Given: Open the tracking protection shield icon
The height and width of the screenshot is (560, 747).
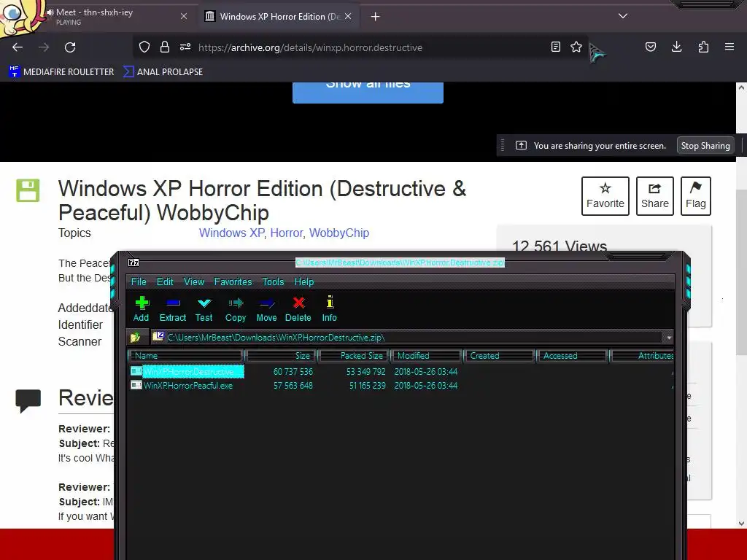Looking at the screenshot, I should coord(144,47).
